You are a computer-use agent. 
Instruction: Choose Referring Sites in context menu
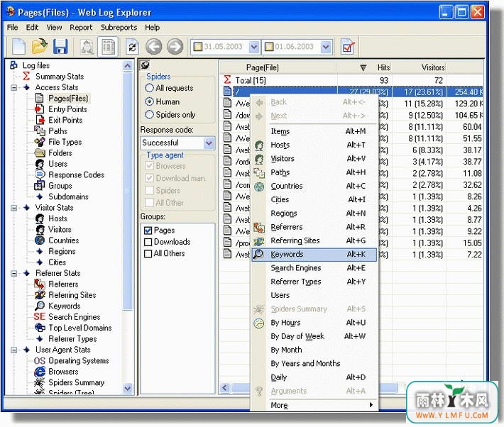pyautogui.click(x=314, y=240)
